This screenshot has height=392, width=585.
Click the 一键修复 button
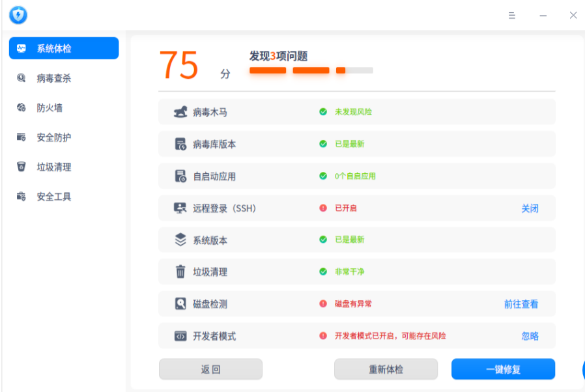point(504,369)
